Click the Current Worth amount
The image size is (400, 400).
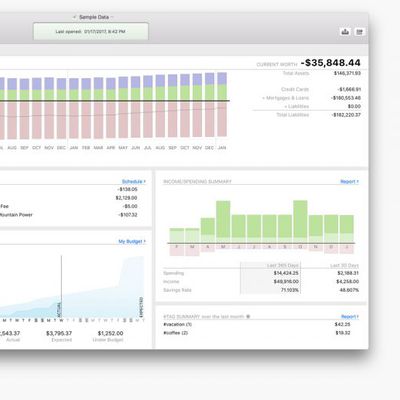pos(331,63)
